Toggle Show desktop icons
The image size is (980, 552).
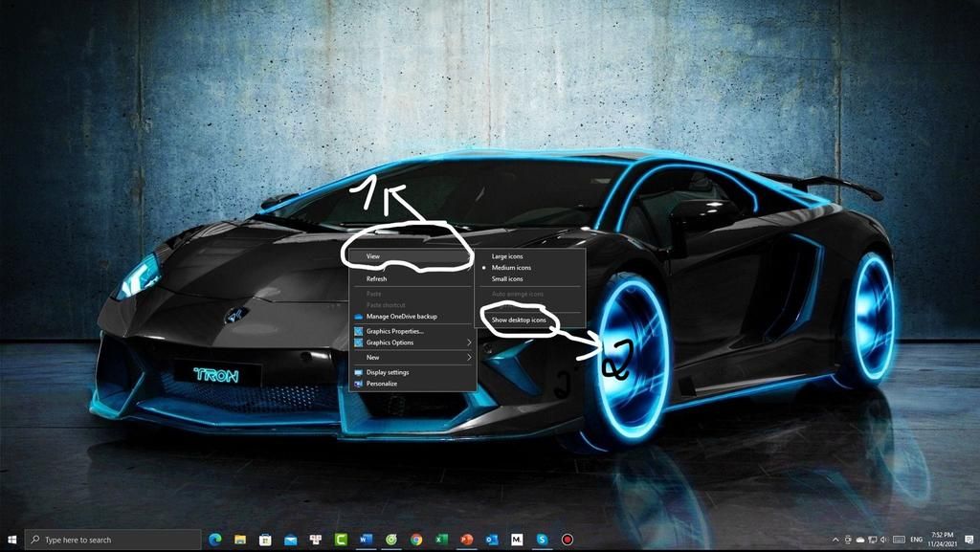[x=530, y=320]
